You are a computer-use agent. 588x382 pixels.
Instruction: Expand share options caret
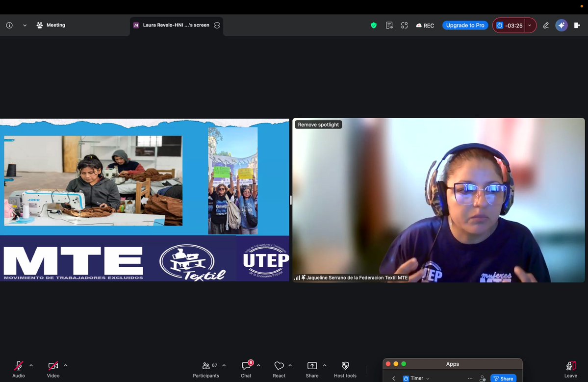point(324,365)
